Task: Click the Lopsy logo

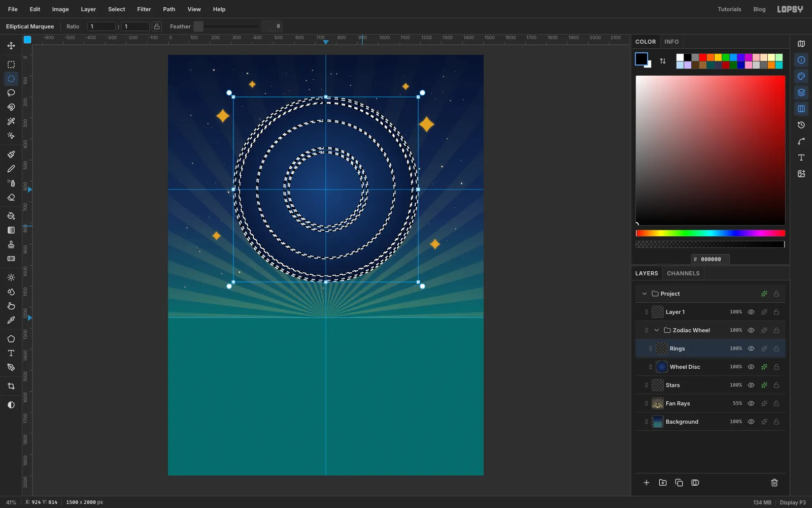Action: click(x=790, y=9)
